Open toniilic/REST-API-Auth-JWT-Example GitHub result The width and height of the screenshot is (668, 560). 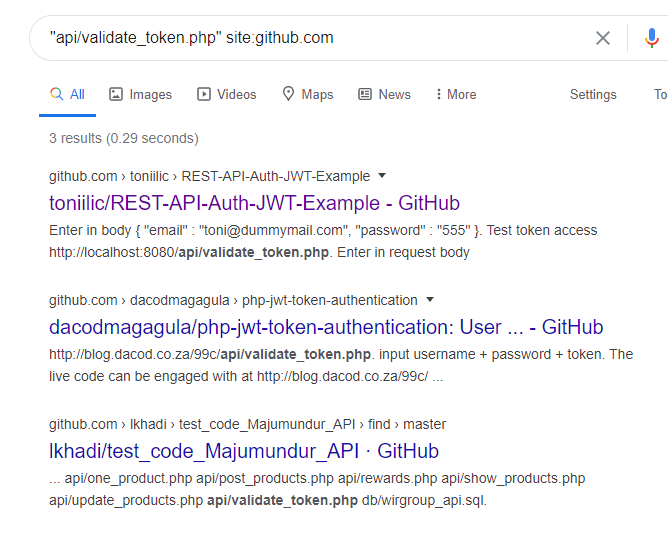(x=254, y=203)
